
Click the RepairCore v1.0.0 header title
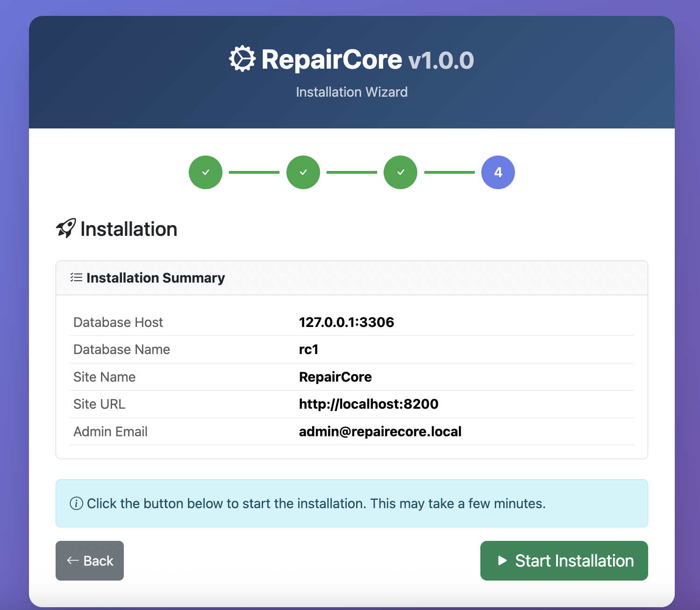[x=352, y=59]
